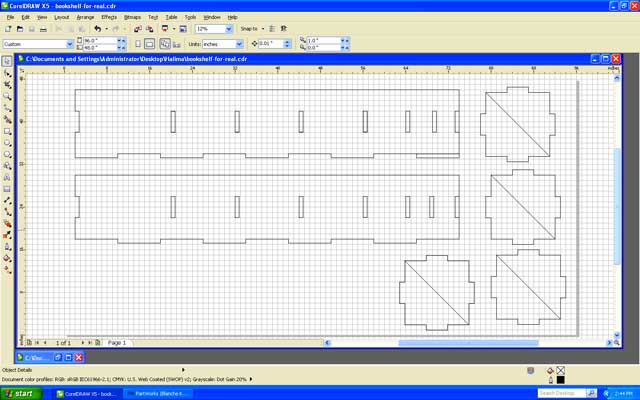
Task: Select the Text tool in the toolbox
Action: 7,177
